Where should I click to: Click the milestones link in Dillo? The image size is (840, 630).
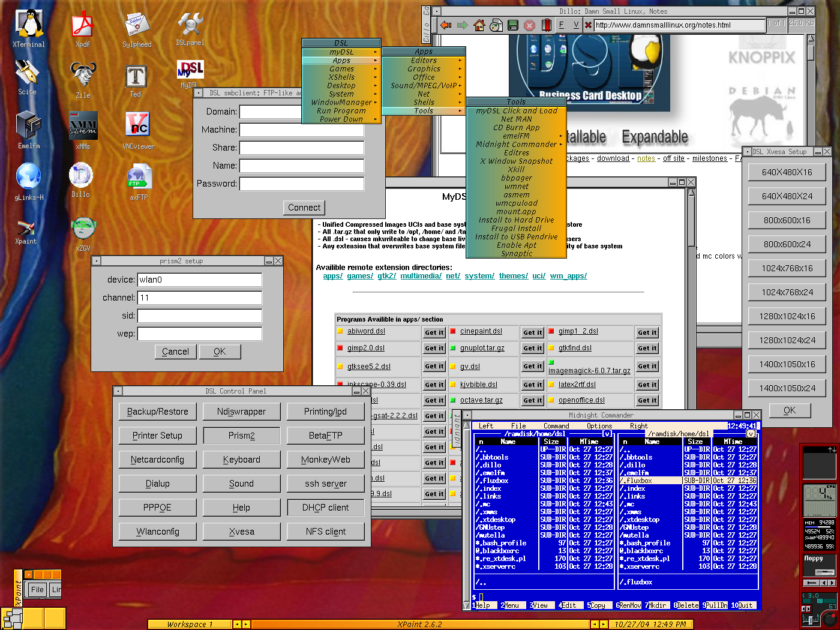coord(710,158)
